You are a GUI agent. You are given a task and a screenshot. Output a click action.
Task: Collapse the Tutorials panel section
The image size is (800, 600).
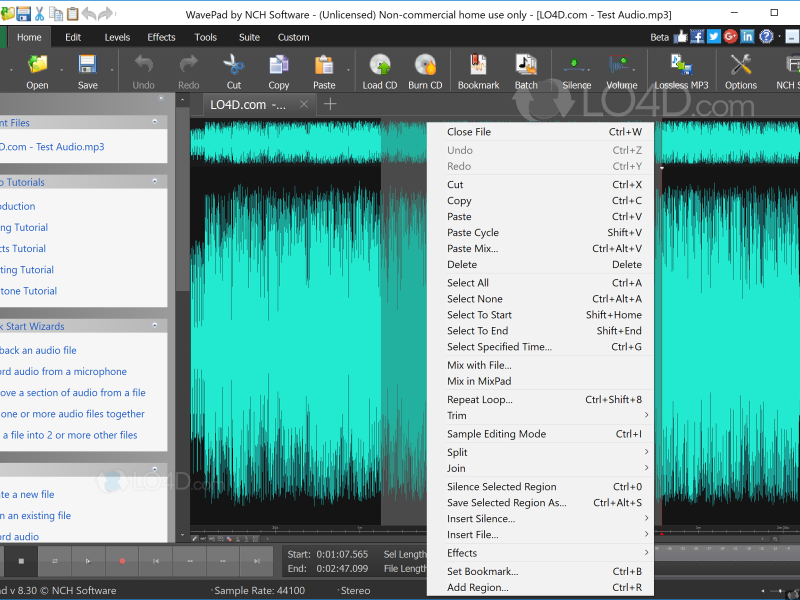pos(155,181)
